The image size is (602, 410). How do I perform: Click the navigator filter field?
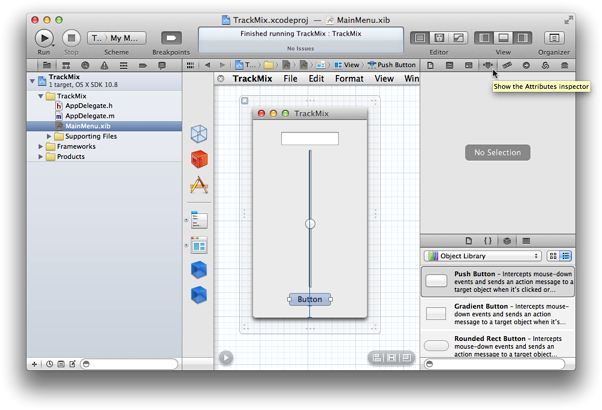(129, 364)
